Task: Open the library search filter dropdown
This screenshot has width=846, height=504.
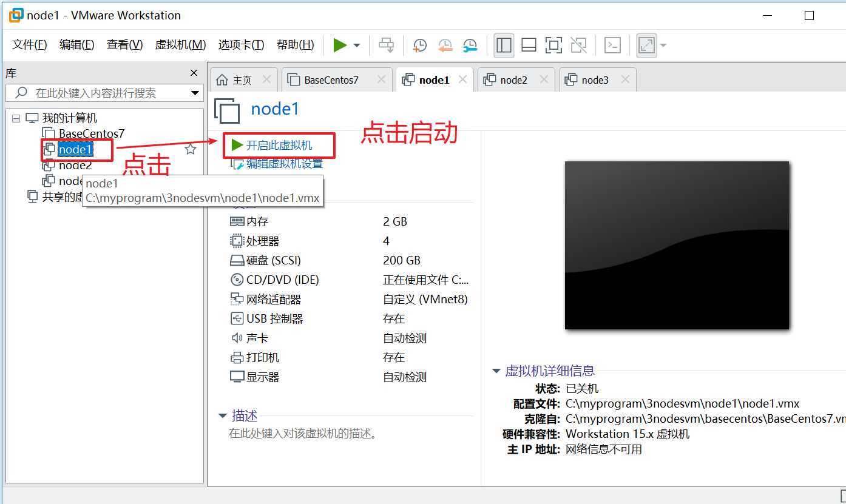Action: point(195,93)
